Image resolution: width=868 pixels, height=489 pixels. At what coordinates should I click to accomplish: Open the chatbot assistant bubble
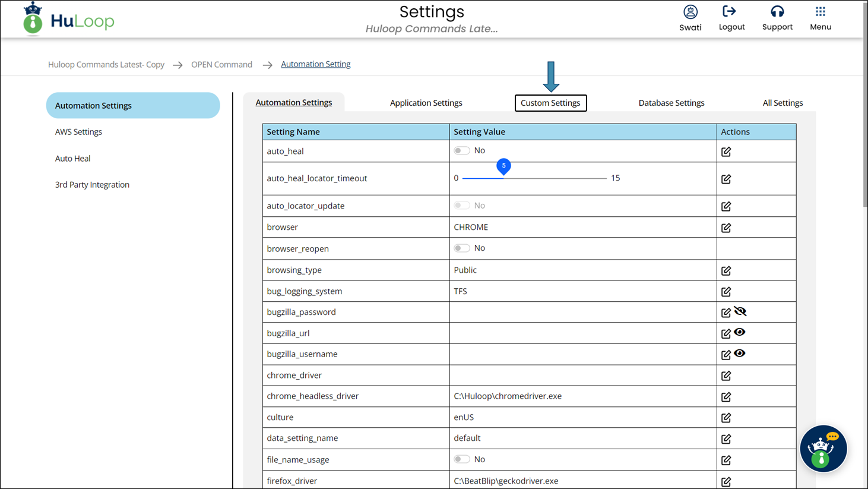(823, 449)
